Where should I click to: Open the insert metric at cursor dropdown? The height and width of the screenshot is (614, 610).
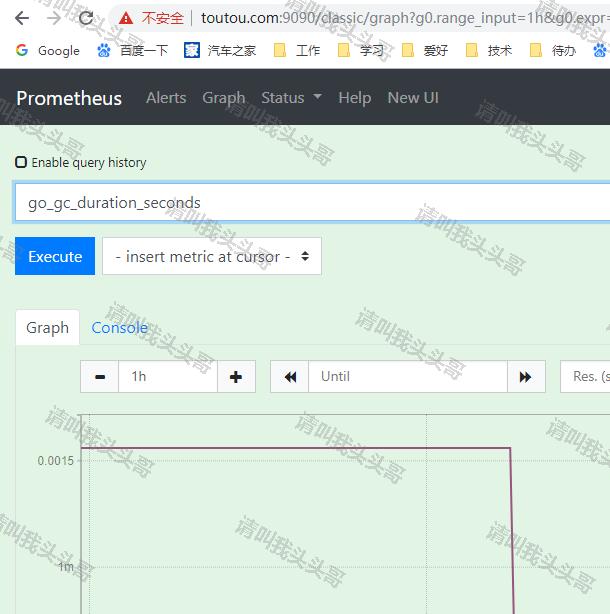(x=212, y=256)
